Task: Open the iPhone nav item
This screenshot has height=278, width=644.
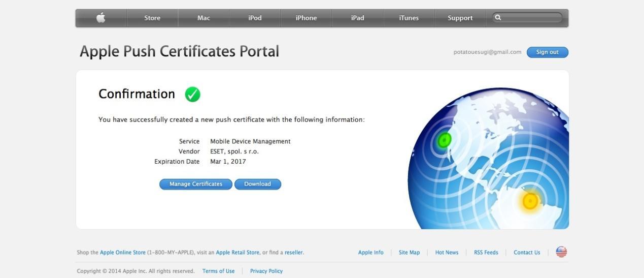Action: click(x=306, y=18)
